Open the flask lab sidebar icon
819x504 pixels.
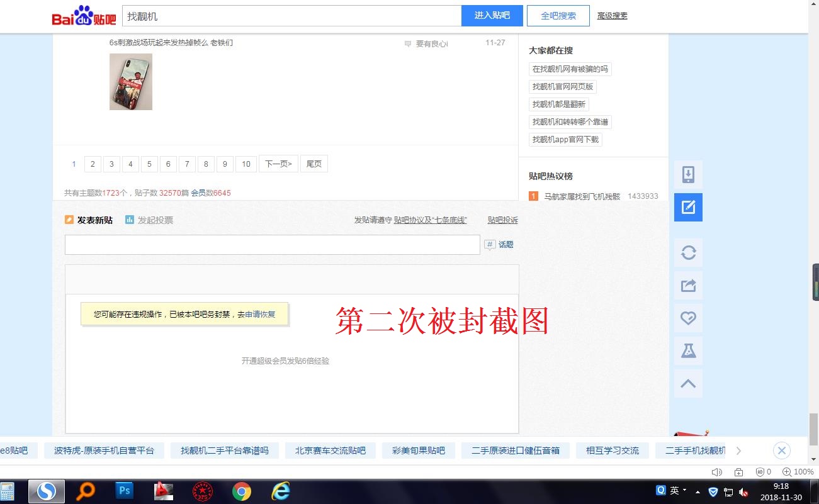(x=688, y=350)
